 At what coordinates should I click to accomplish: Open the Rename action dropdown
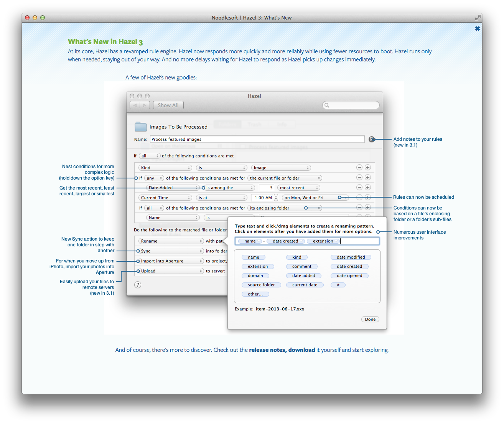click(171, 241)
